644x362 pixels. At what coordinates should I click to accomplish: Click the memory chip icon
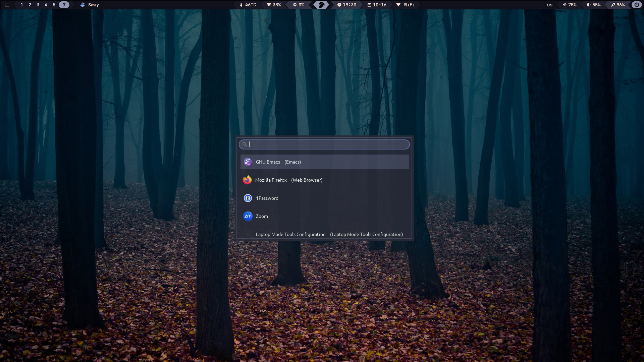(269, 5)
